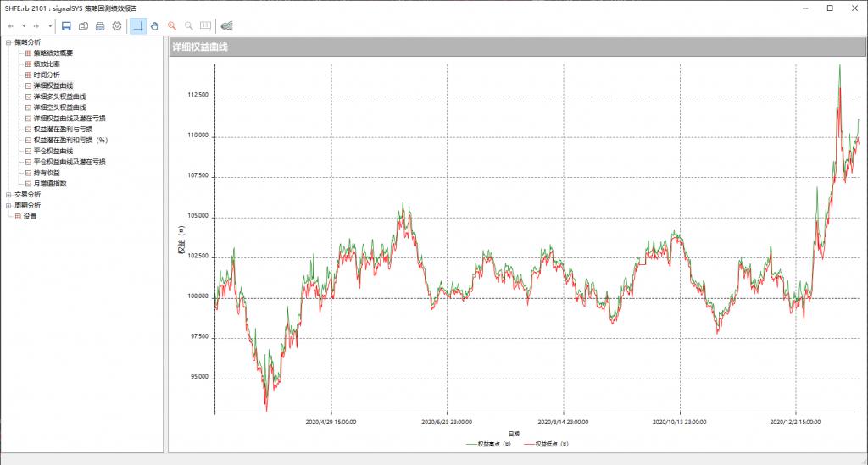This screenshot has height=465, width=868.
Task: Click the 112,500 y-axis label
Action: point(198,95)
